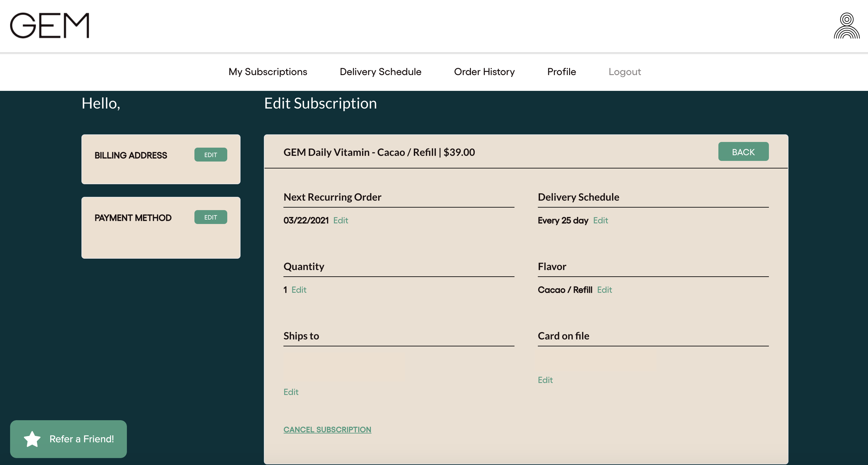
Task: Click the GEM logo
Action: click(x=50, y=26)
